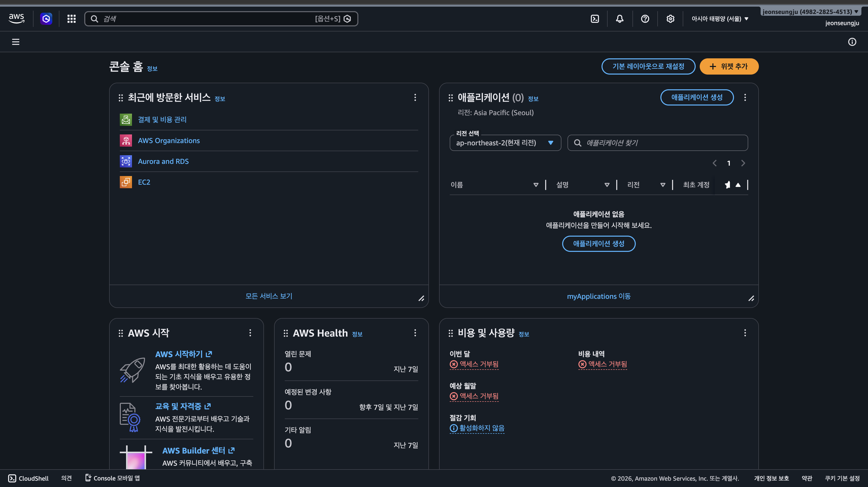
Task: Grab the drag handle of 최근에 방문한 서비스 widget
Action: pos(121,98)
